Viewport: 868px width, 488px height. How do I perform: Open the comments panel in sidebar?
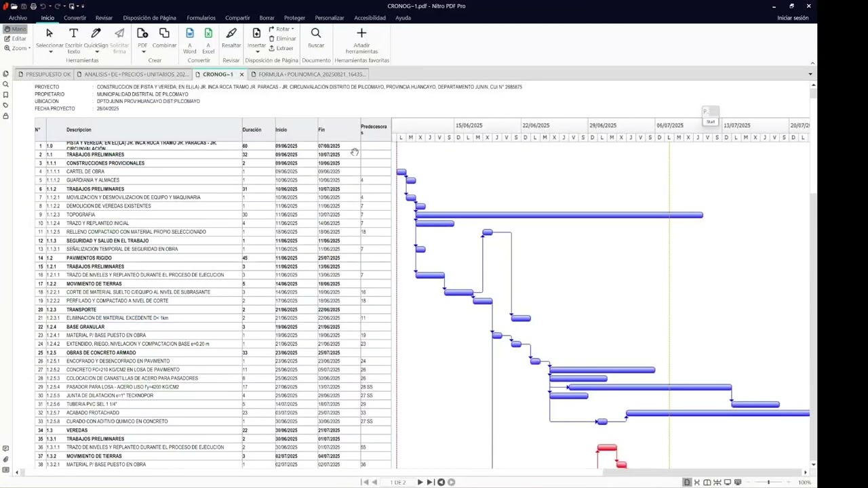[x=5, y=449]
